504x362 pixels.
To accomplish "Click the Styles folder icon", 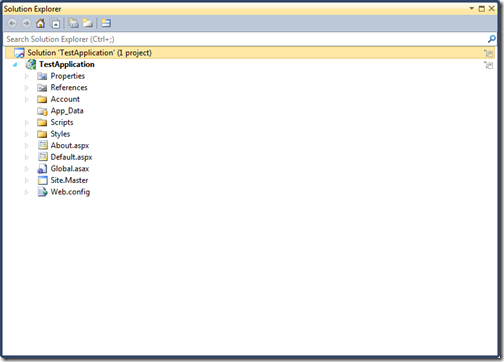I will (42, 134).
